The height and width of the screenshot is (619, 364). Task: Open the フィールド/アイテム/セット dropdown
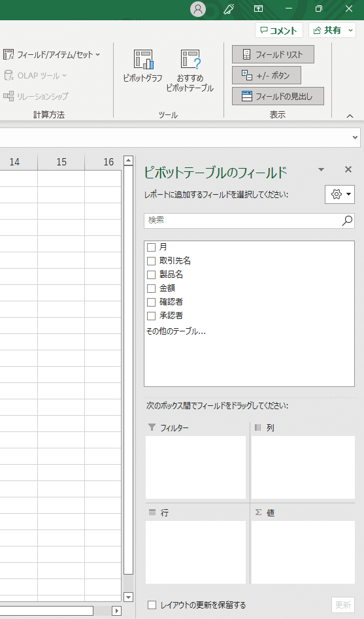click(x=52, y=54)
